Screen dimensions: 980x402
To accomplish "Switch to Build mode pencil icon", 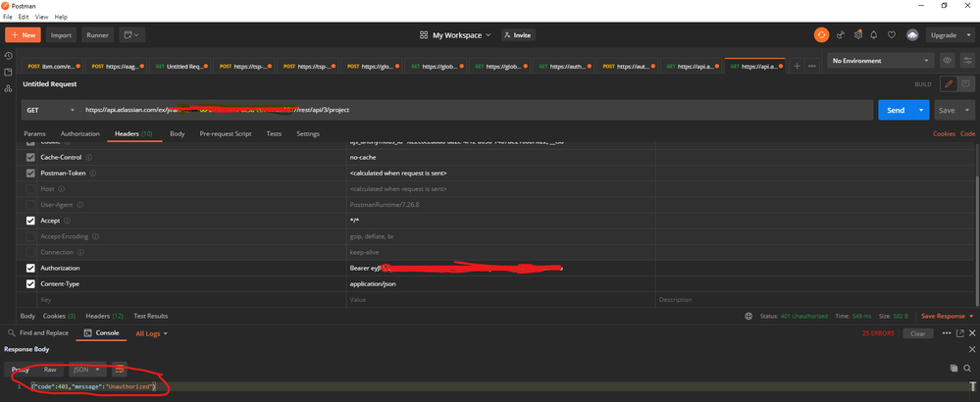I will 949,83.
